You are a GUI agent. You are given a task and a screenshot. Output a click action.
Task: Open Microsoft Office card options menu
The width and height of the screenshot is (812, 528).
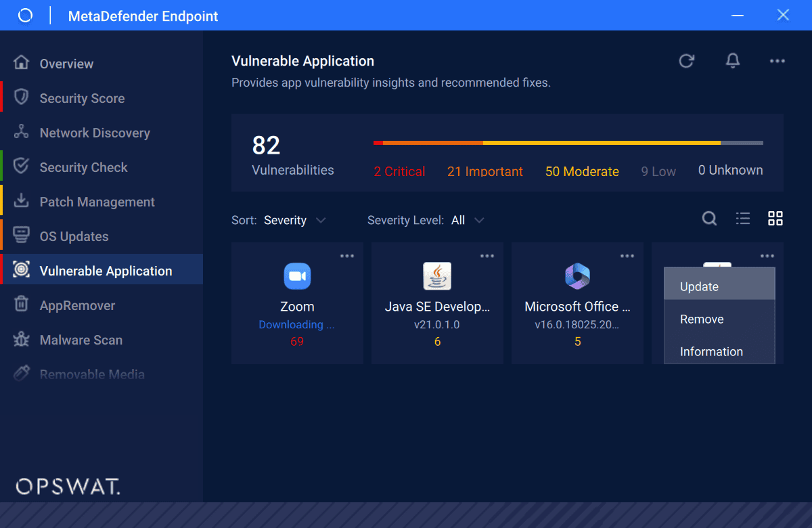pos(627,256)
